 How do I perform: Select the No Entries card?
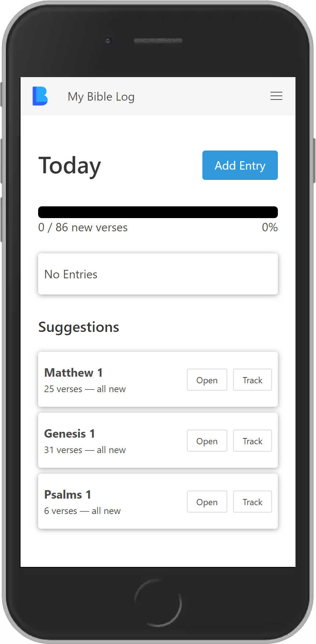tap(158, 274)
